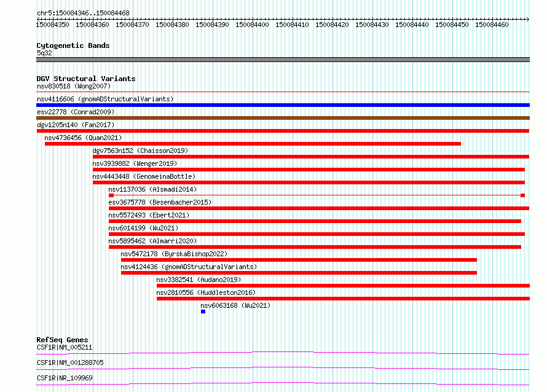547x392 pixels.
Task: Click ruler position 150084390
Action: pos(213,25)
